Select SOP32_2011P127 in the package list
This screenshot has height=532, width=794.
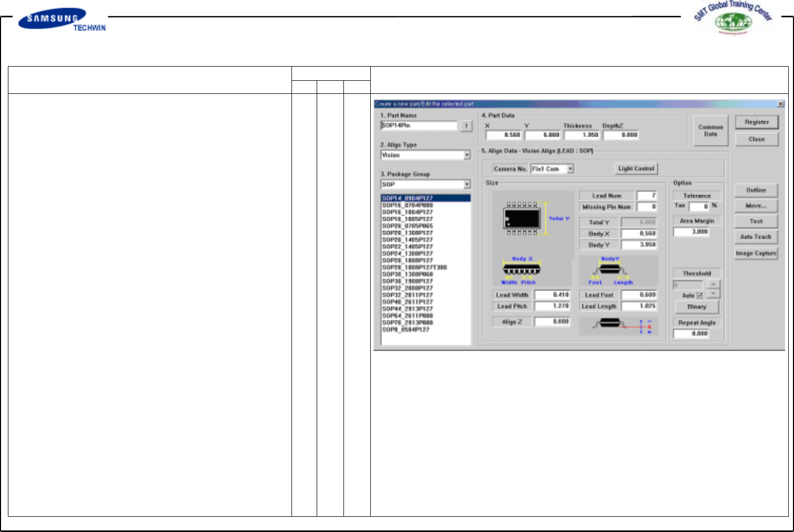click(x=426, y=295)
